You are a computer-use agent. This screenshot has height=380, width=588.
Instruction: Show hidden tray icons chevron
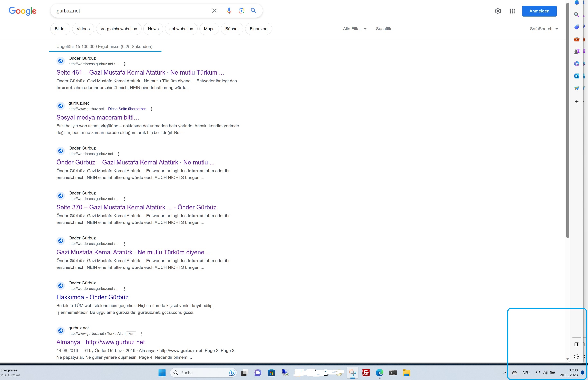505,373
